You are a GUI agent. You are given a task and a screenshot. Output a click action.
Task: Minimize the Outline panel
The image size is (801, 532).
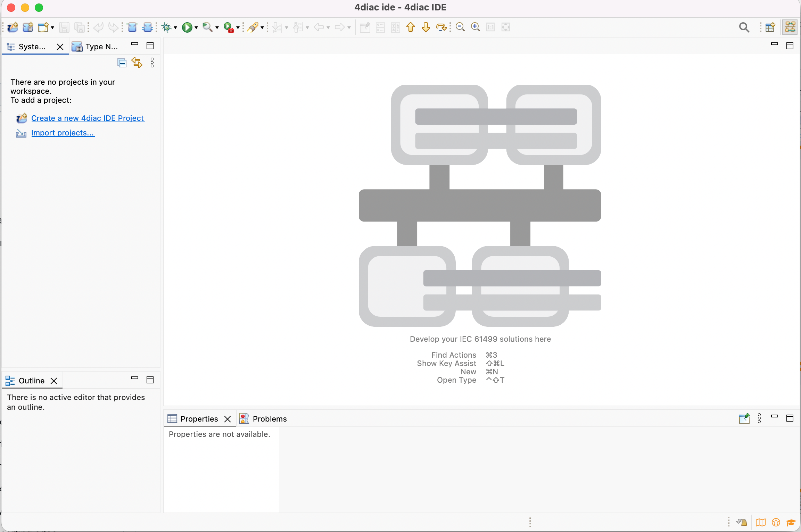pos(135,378)
